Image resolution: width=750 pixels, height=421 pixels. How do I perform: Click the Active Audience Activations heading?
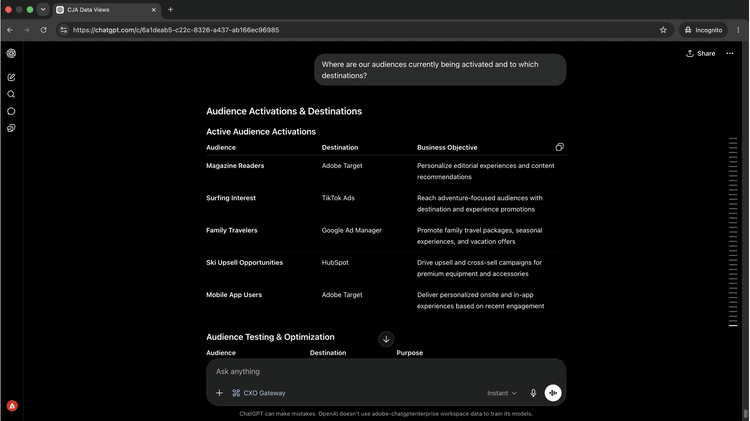click(x=261, y=132)
